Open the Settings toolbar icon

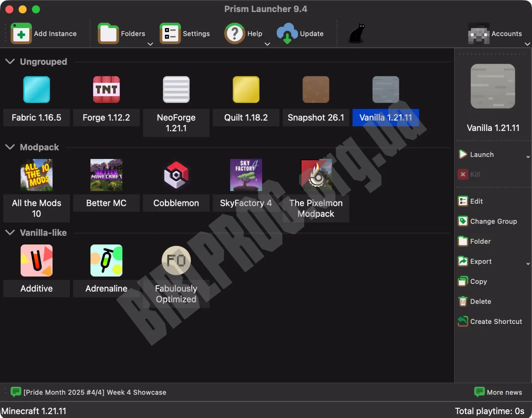tap(170, 34)
